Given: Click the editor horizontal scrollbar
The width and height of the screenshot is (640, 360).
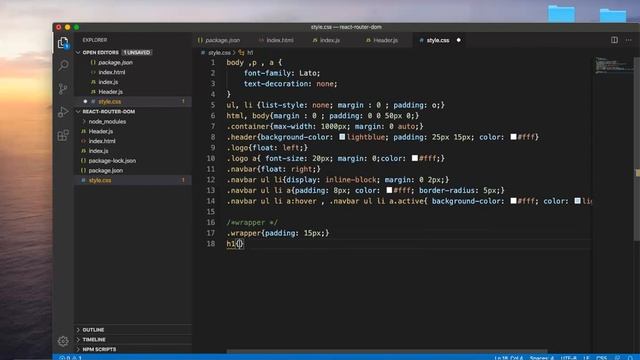Looking at the screenshot, I should 387,351.
